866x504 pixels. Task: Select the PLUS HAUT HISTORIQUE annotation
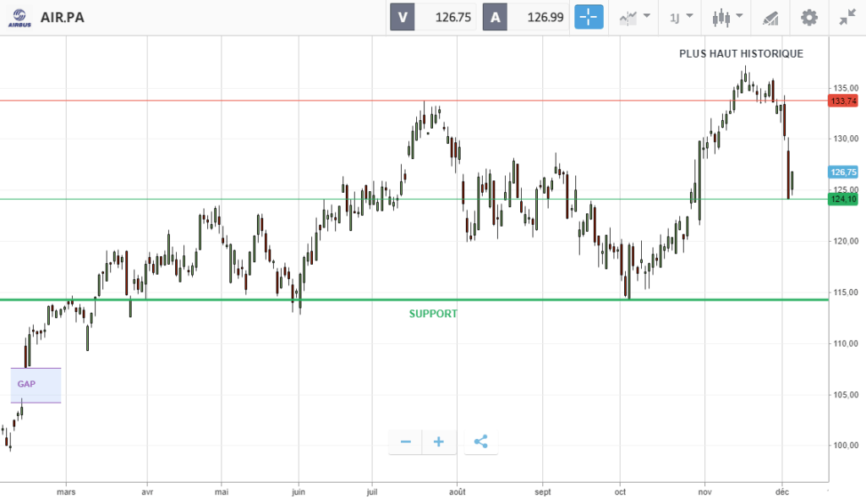click(x=741, y=53)
